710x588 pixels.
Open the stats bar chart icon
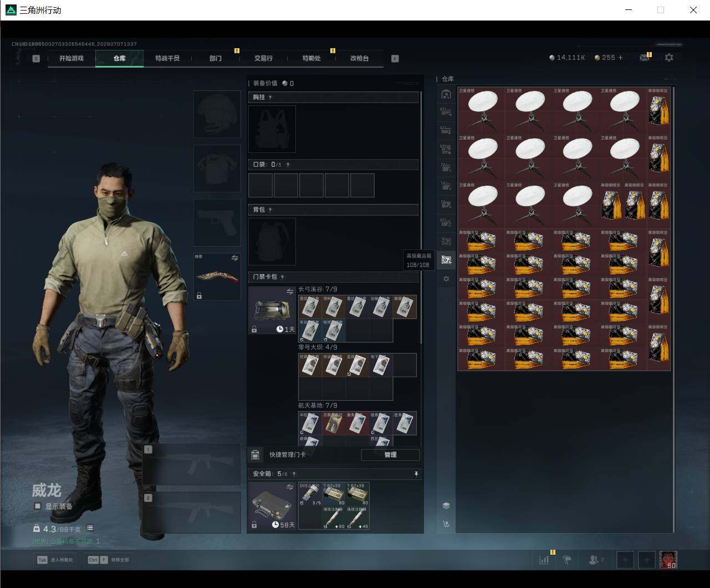(544, 560)
